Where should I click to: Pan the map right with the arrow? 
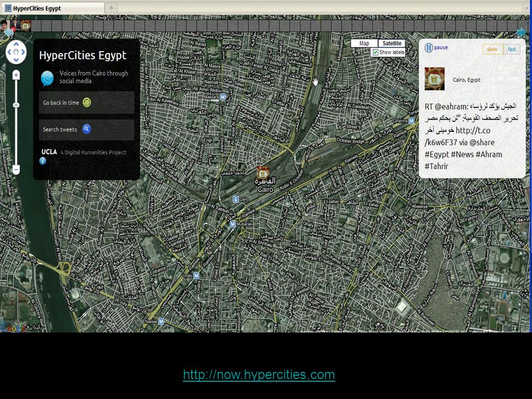[23, 52]
